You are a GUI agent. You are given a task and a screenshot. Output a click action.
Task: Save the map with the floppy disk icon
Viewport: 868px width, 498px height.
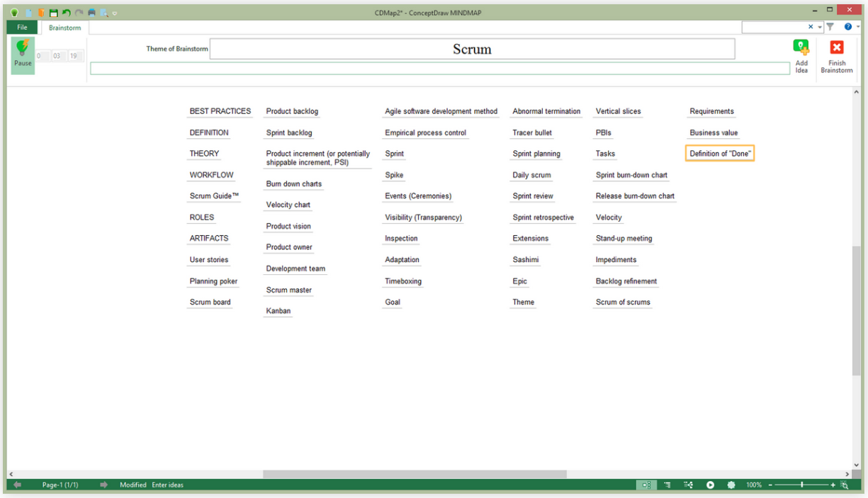[x=53, y=12]
